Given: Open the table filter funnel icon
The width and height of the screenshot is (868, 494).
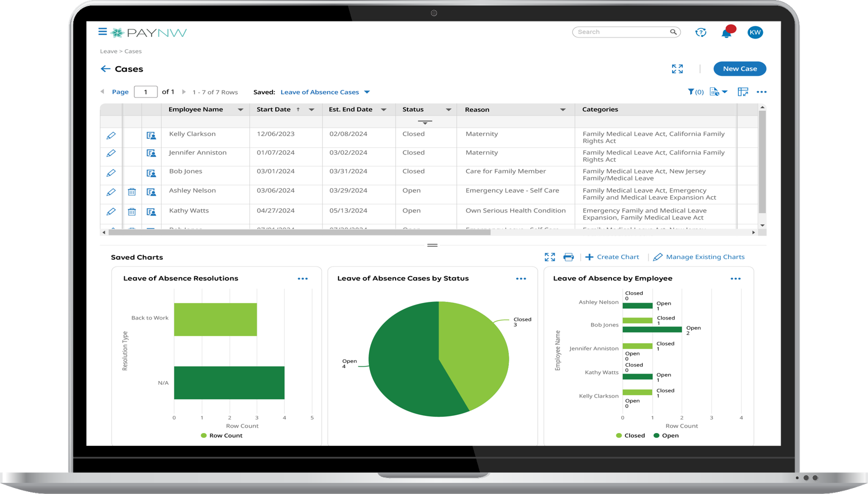Looking at the screenshot, I should [x=691, y=92].
